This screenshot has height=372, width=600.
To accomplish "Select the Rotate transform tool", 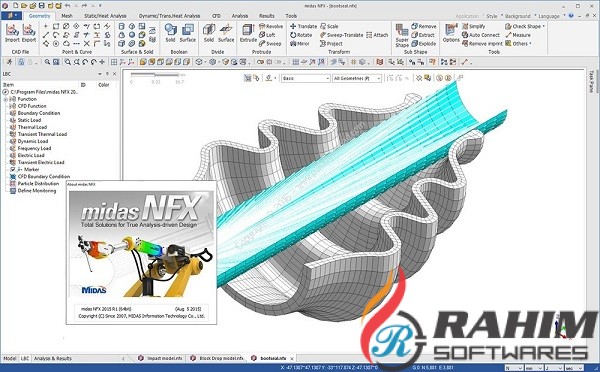I will coord(301,35).
